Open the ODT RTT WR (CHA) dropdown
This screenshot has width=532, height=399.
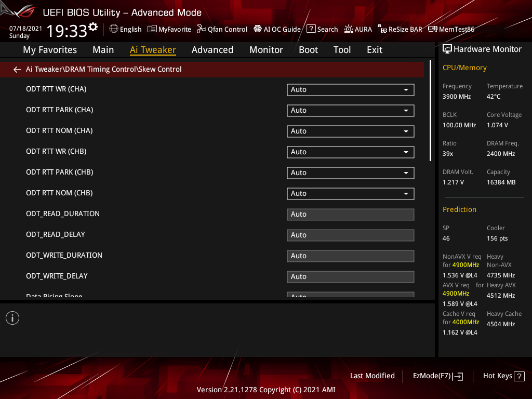(x=350, y=89)
